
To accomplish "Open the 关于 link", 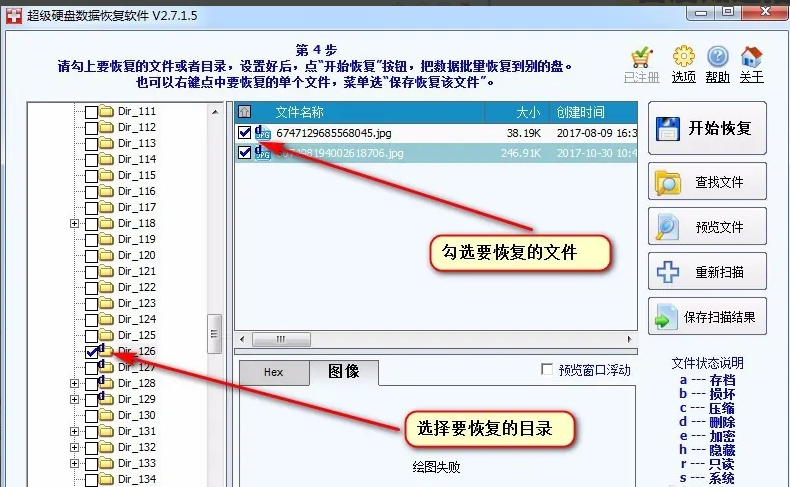I will pos(751,77).
